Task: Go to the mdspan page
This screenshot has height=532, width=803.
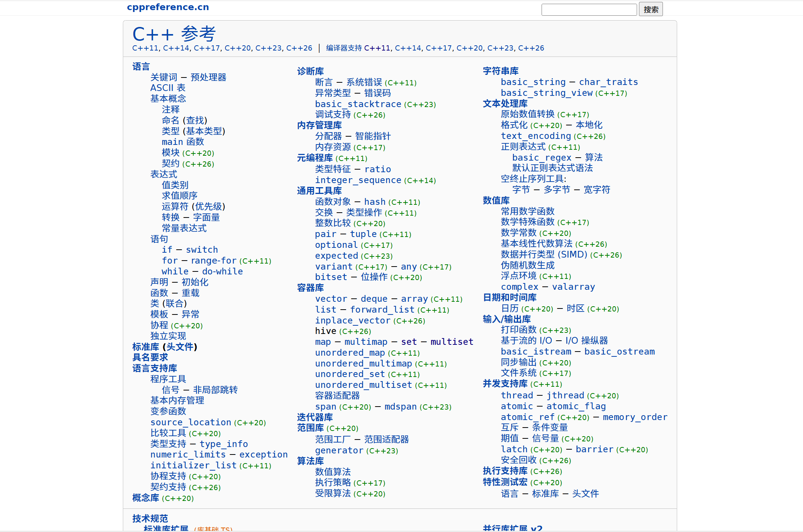Action: (x=400, y=407)
